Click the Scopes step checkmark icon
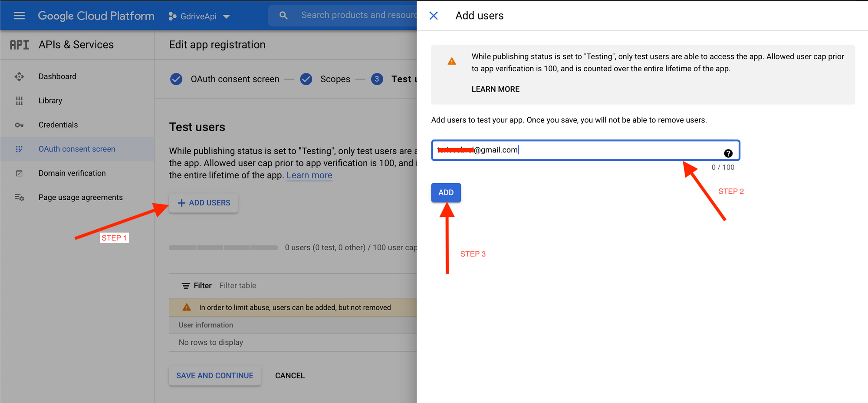868x403 pixels. [x=306, y=79]
